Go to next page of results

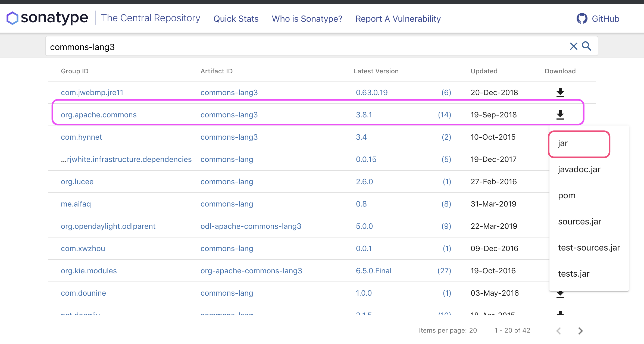(x=580, y=331)
